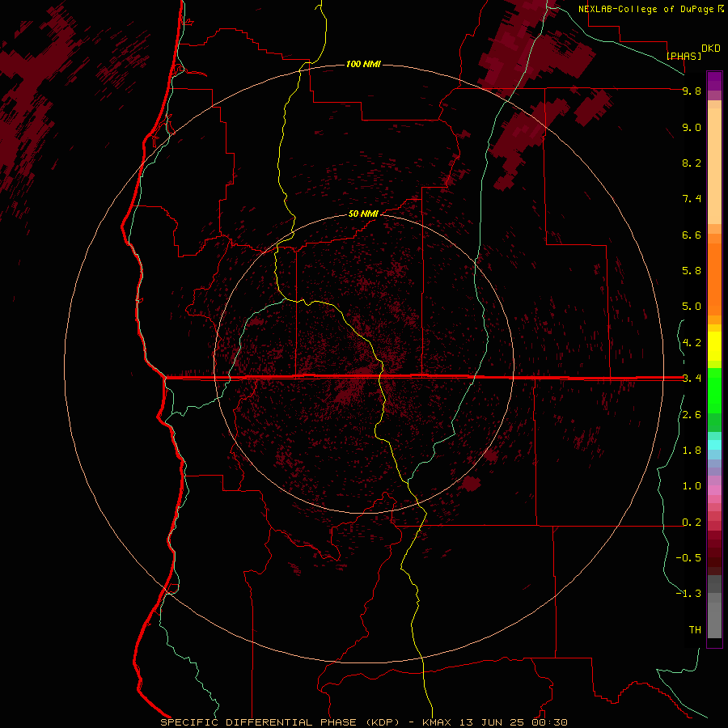728x728 pixels.
Task: Click the 0.2 scale value
Action: pyautogui.click(x=692, y=523)
